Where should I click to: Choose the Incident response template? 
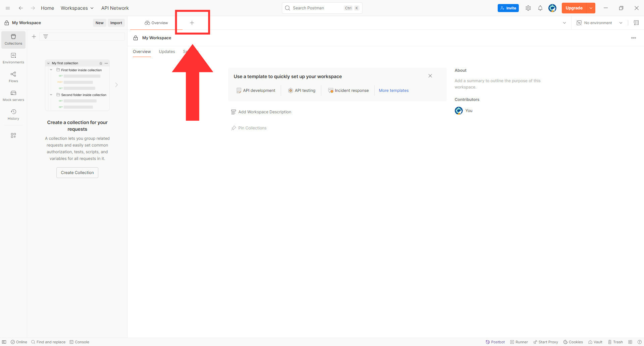348,91
